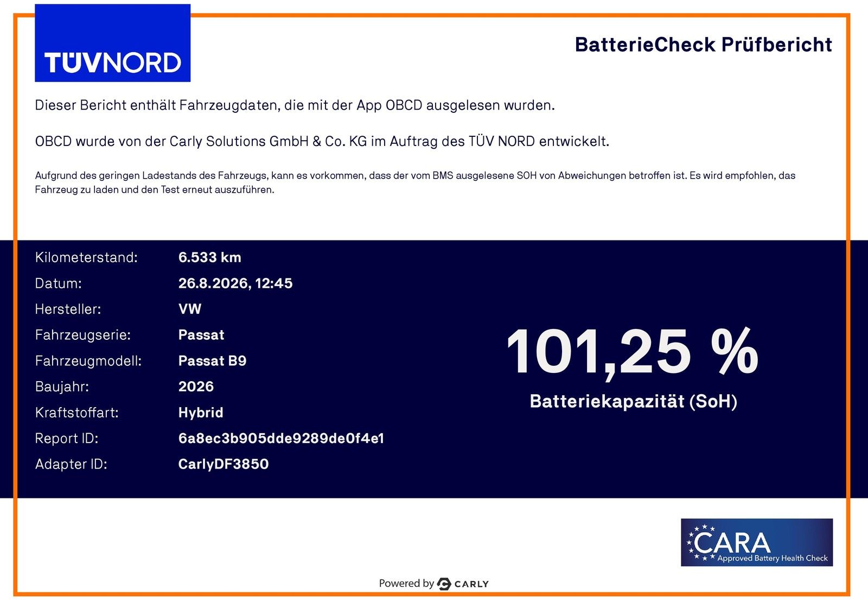Click the 'Passat' series value
This screenshot has height=614, width=868.
201,335
